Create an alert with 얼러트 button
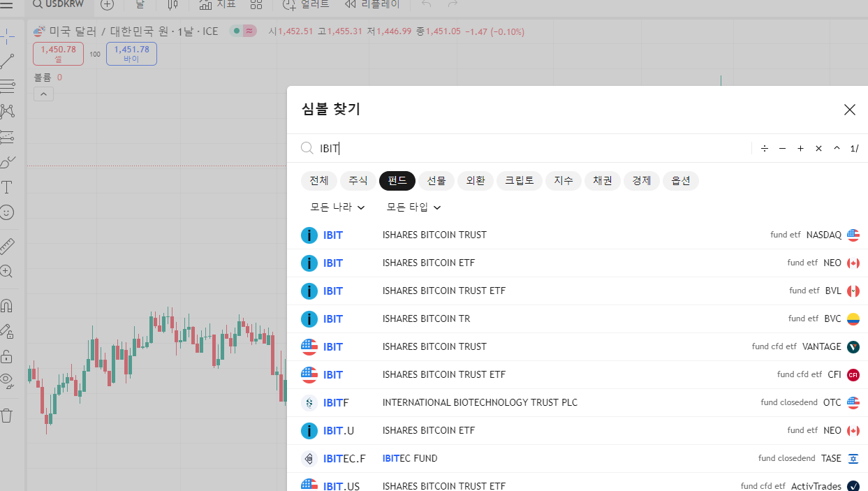The width and height of the screenshot is (868, 491). pos(306,5)
